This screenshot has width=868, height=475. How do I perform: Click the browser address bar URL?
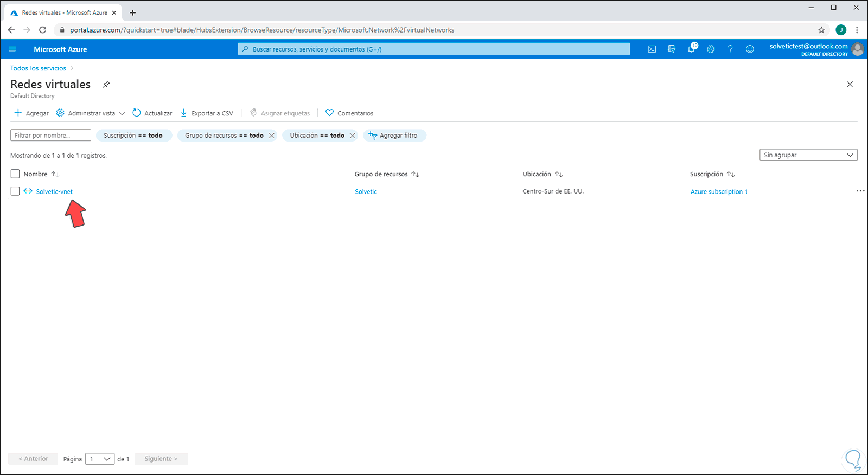(x=262, y=30)
